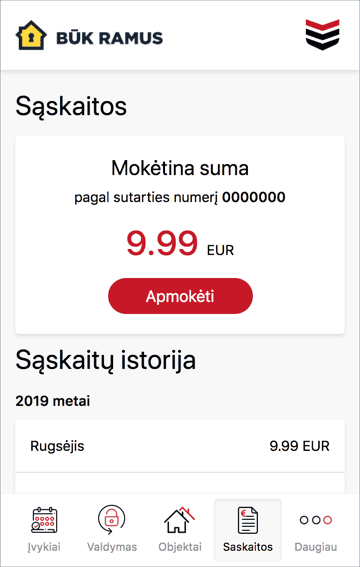Click the 9.99 EUR amount for Rugsėjis

(x=299, y=446)
